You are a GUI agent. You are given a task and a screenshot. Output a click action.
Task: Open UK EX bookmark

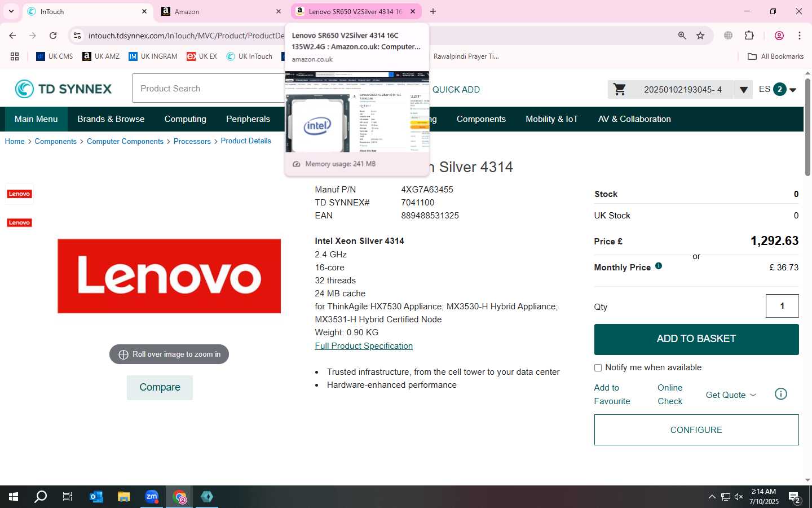tap(202, 56)
